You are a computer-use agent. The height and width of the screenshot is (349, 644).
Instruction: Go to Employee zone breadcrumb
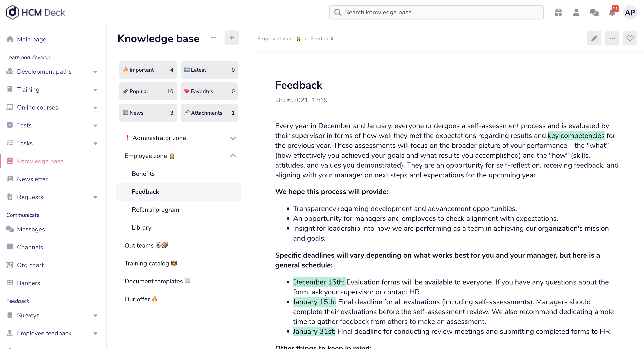(279, 39)
